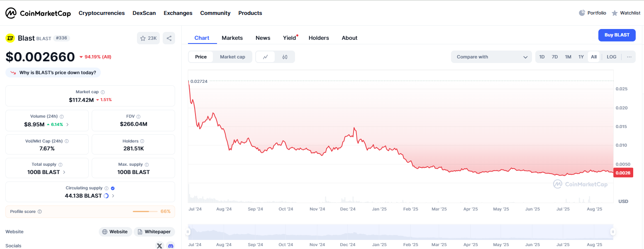Click the Buy BLAST button
The height and width of the screenshot is (249, 644).
[617, 35]
